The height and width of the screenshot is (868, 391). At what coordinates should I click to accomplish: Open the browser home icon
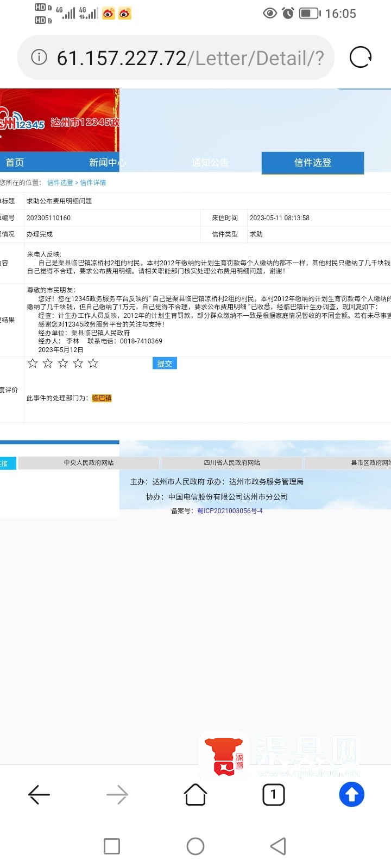click(195, 795)
